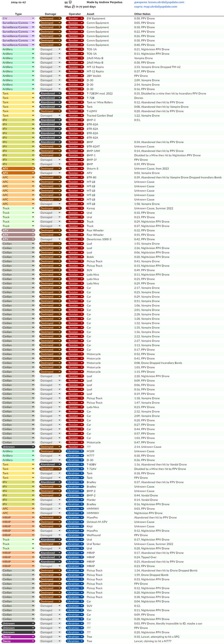
Task: Select the Type column header
Action: pyautogui.click(x=19, y=14)
